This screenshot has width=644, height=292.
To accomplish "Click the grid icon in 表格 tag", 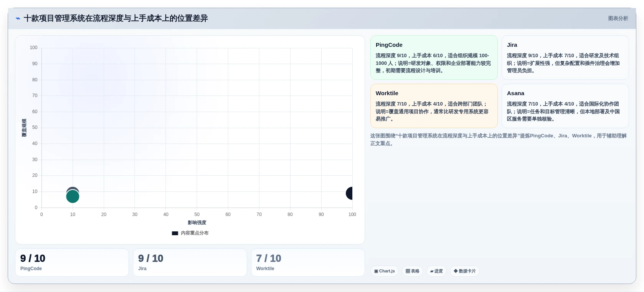I will tap(408, 271).
